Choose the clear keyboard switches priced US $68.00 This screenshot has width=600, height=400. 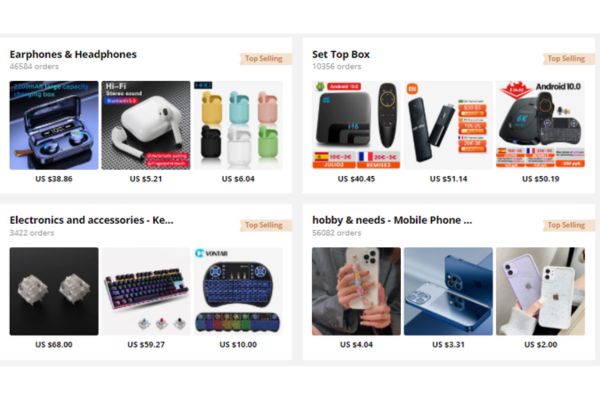coord(54,291)
